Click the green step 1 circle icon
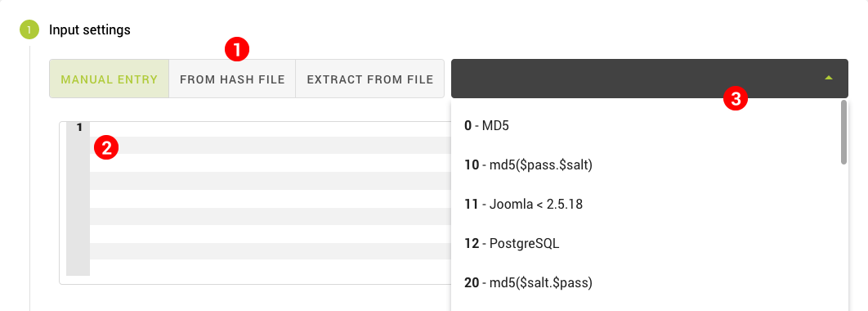Viewport: 868px width, 311px height. [x=29, y=30]
